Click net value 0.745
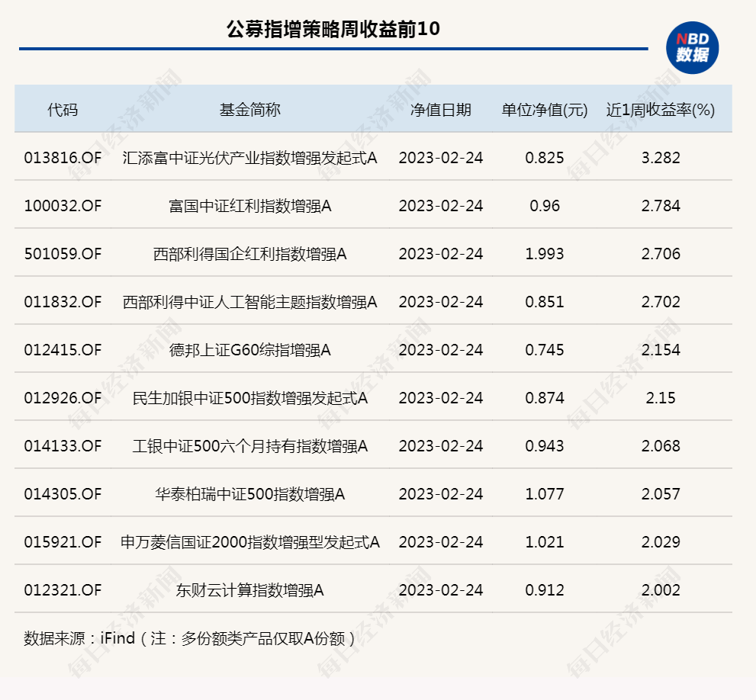This screenshot has height=700, width=756. click(x=545, y=349)
